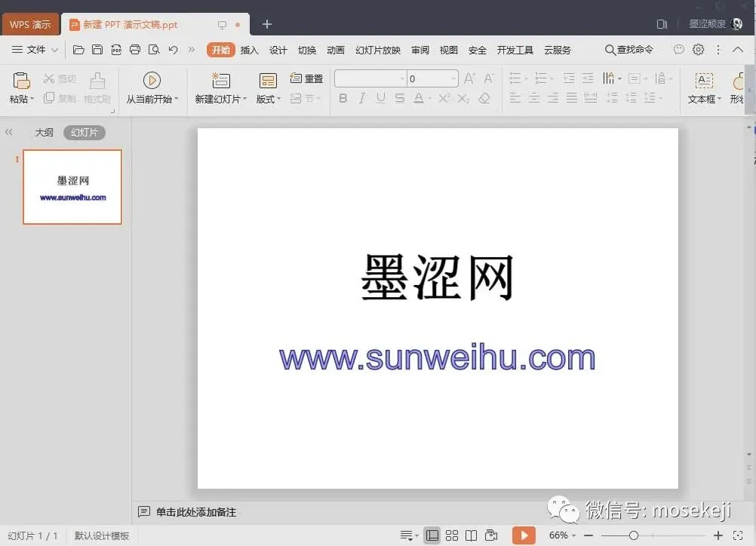Viewport: 756px width, 546px height.
Task: Switch to the 动画 ribbon tab
Action: (336, 50)
